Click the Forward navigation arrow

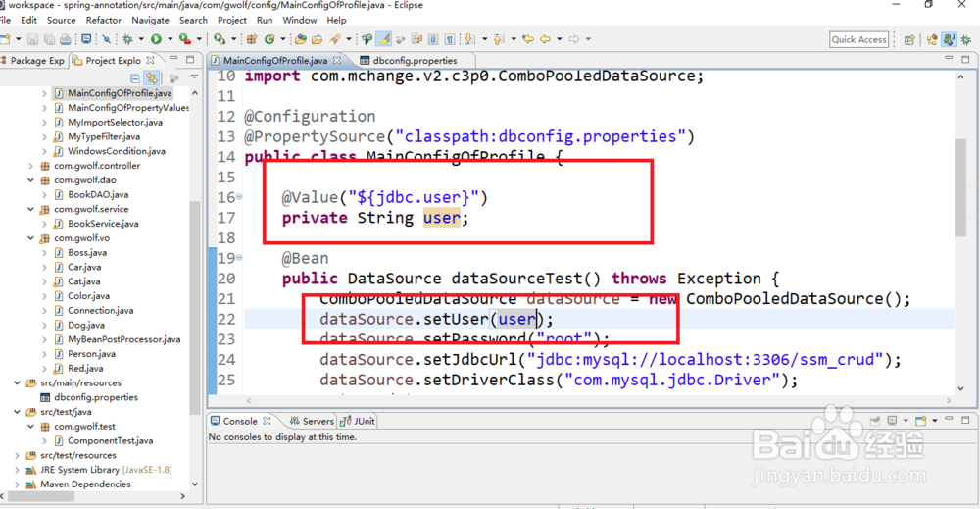[573, 39]
